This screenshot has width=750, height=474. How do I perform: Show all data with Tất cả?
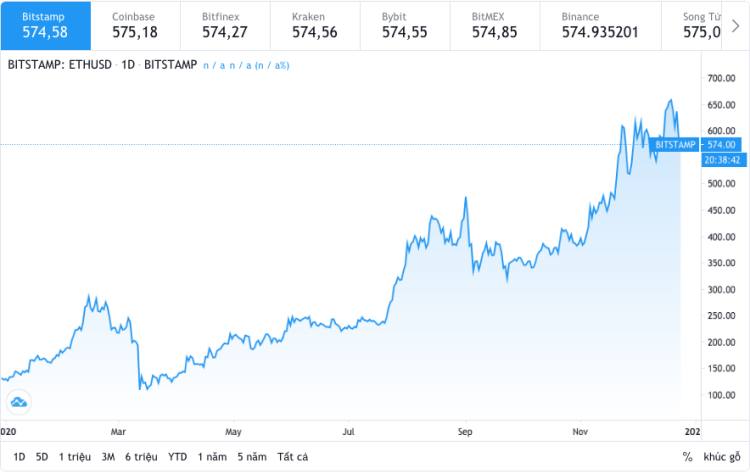[x=293, y=456]
